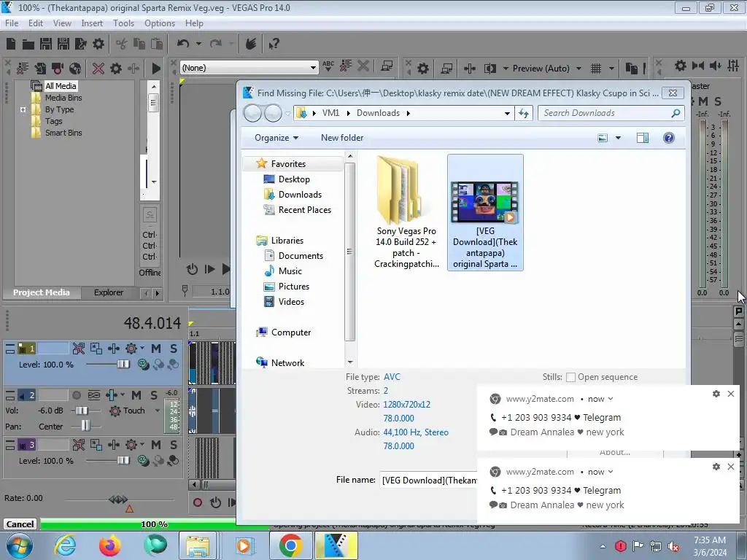Mute video track 3 with its M button
Viewport: 747px width, 560px height.
[x=156, y=445]
